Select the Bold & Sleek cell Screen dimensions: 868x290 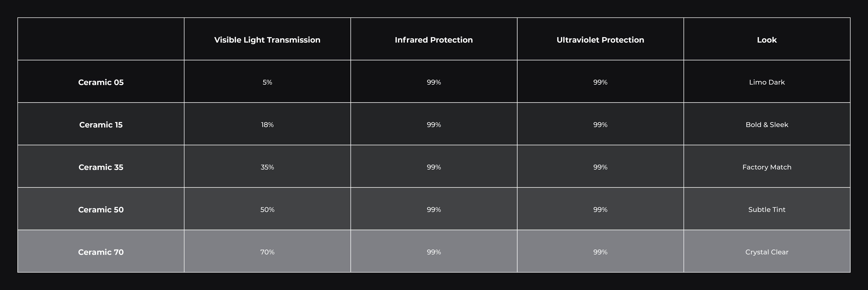767,124
